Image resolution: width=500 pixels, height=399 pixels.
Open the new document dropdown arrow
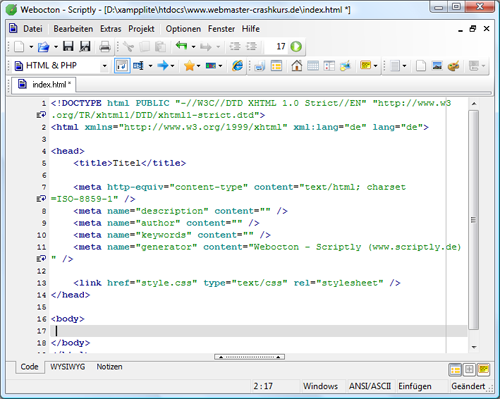[31, 47]
